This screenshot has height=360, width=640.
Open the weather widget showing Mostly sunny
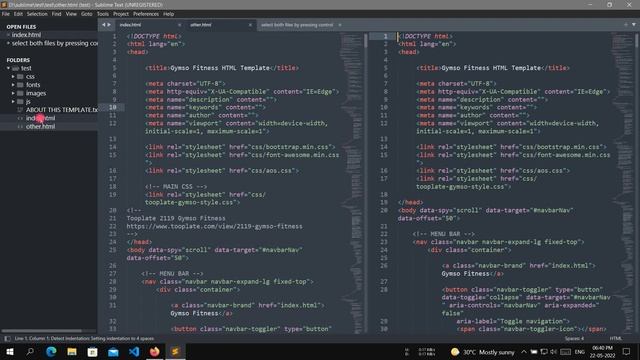pyautogui.click(x=483, y=352)
